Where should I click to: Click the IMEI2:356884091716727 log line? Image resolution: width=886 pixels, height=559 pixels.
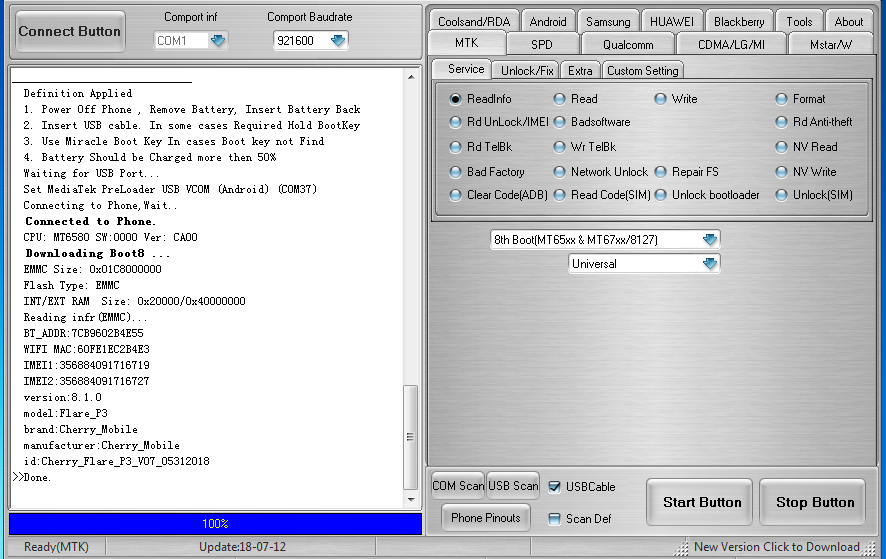pyautogui.click(x=86, y=381)
